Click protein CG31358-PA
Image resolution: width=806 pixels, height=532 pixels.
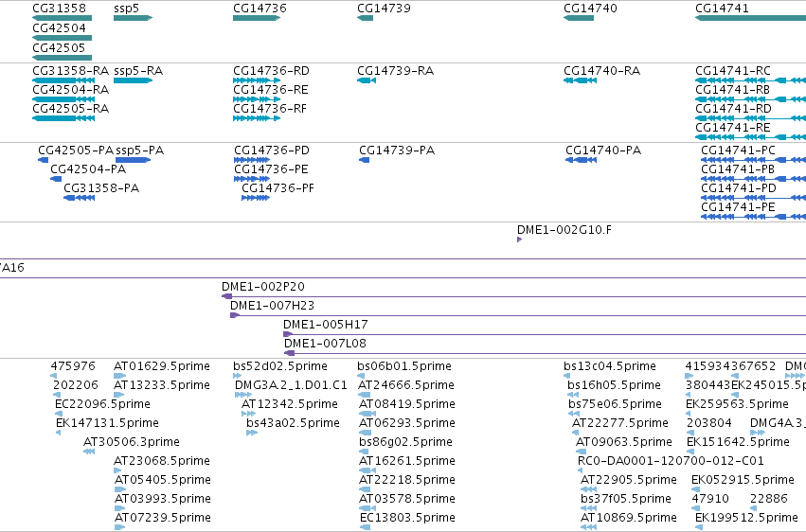click(80, 198)
